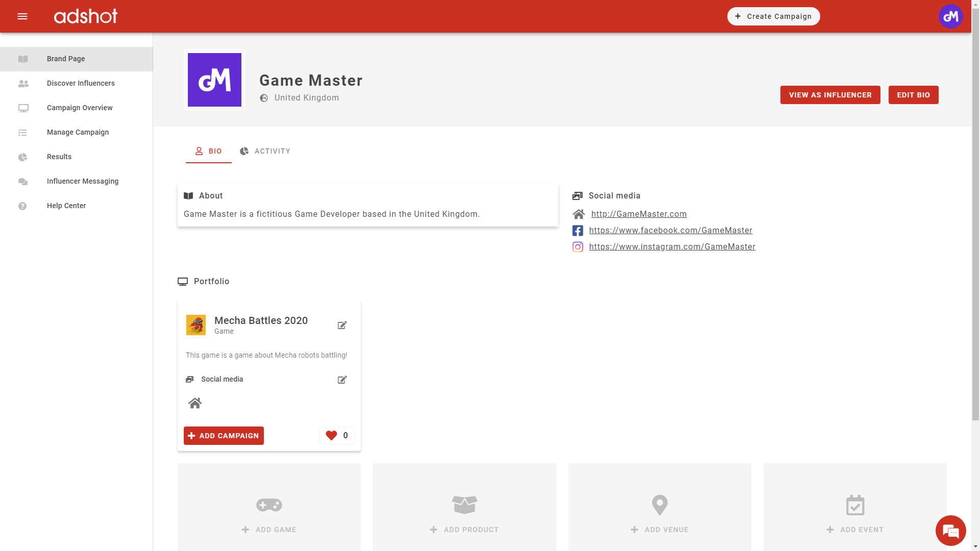Click the Create Campaign button
This screenshot has width=980, height=551.
click(773, 16)
